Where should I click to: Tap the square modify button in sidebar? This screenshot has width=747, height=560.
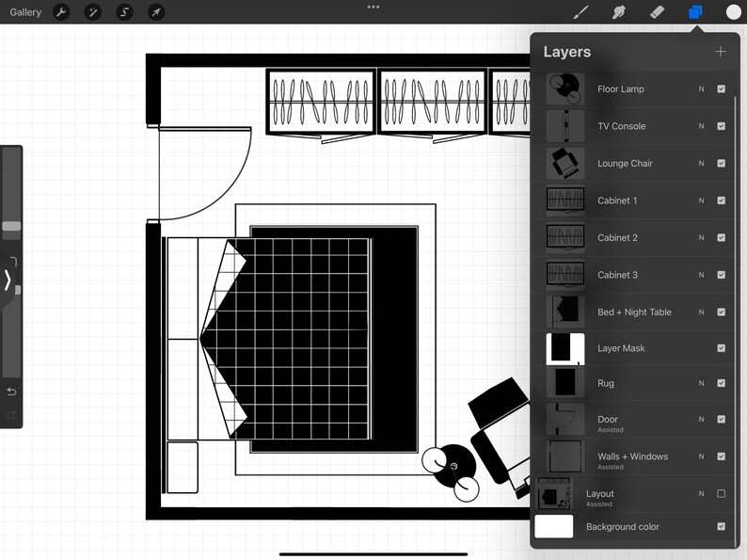pyautogui.click(x=13, y=262)
